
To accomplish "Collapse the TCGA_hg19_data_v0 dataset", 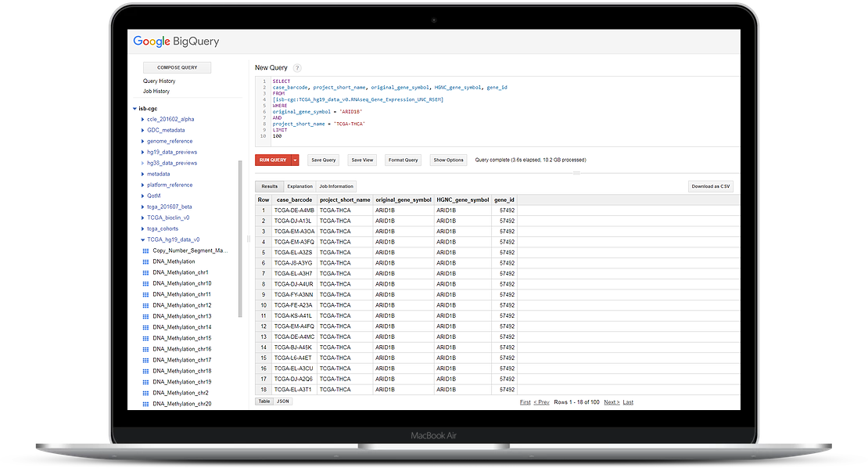I will pos(143,239).
